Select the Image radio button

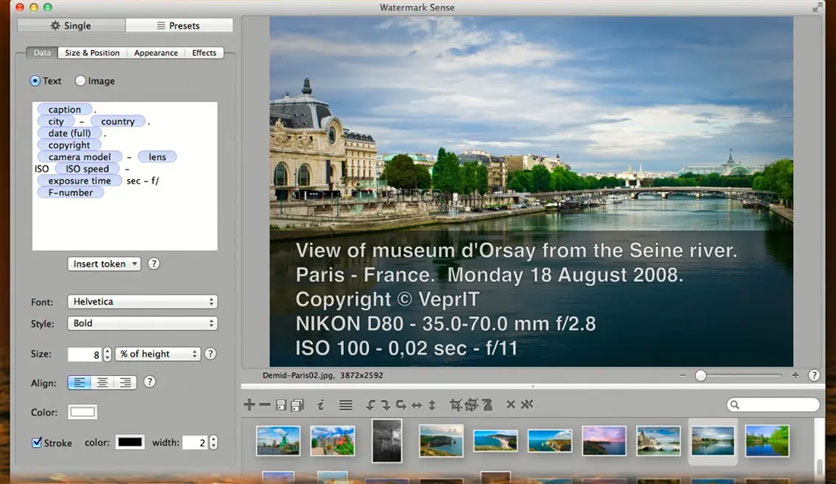point(80,81)
